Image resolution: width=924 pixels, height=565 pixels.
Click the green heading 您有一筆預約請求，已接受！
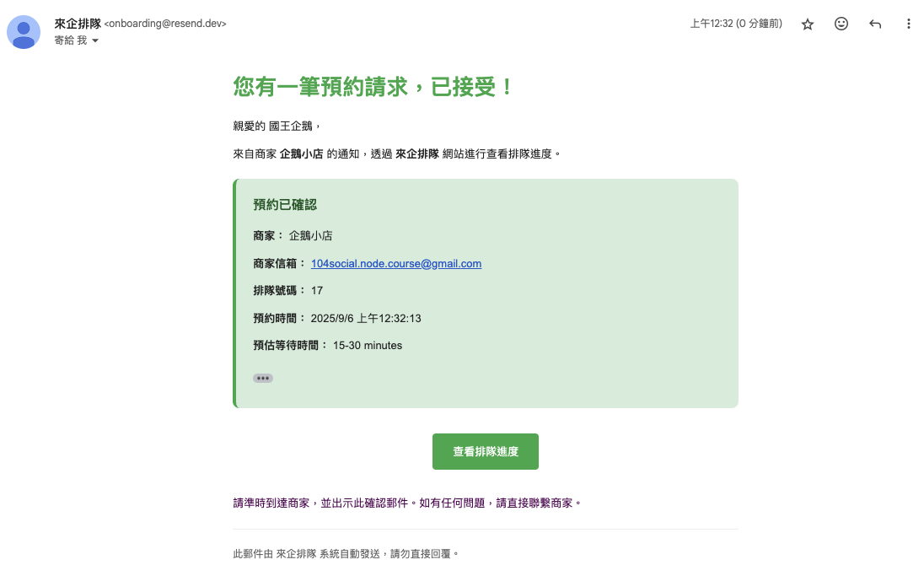(373, 87)
